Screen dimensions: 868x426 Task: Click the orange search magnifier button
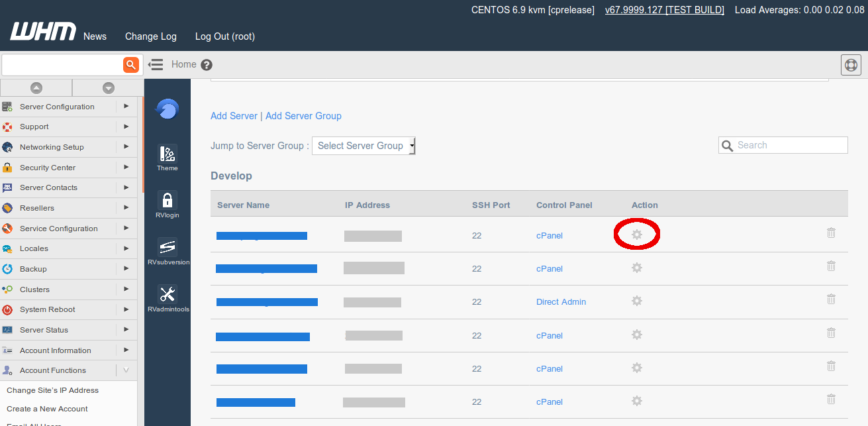pyautogui.click(x=131, y=64)
